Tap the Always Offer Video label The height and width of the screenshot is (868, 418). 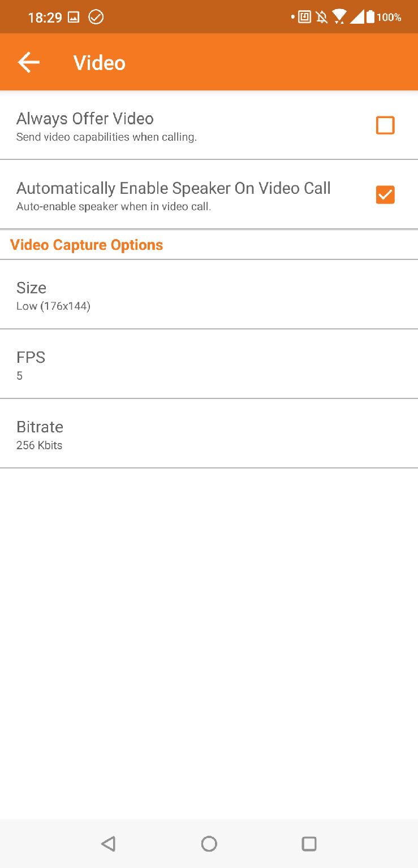pos(85,119)
